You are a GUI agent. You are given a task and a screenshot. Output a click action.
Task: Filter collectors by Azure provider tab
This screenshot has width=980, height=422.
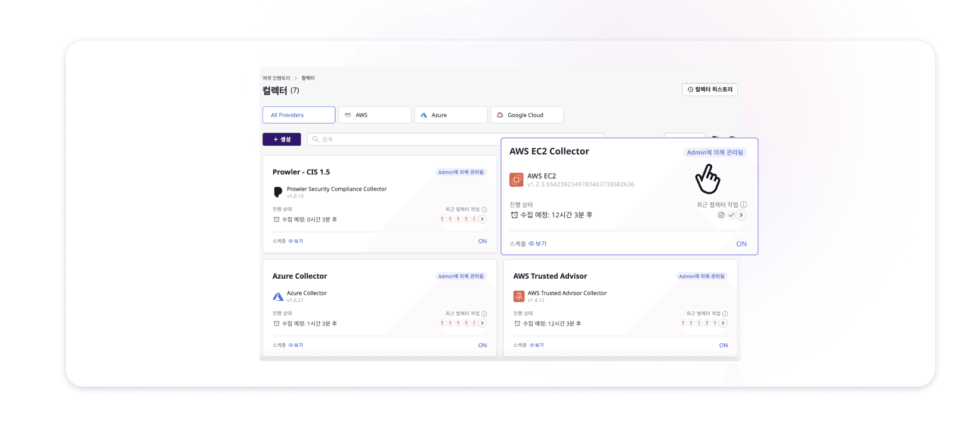pyautogui.click(x=451, y=115)
